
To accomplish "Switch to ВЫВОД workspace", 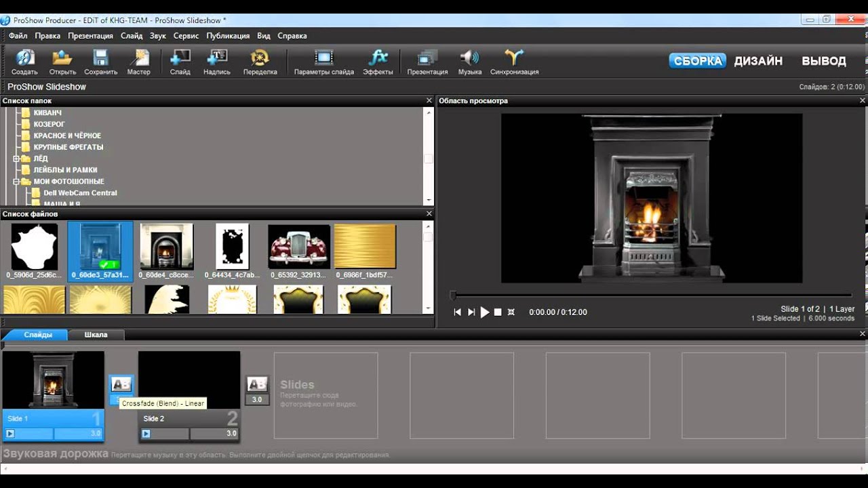I will click(824, 61).
